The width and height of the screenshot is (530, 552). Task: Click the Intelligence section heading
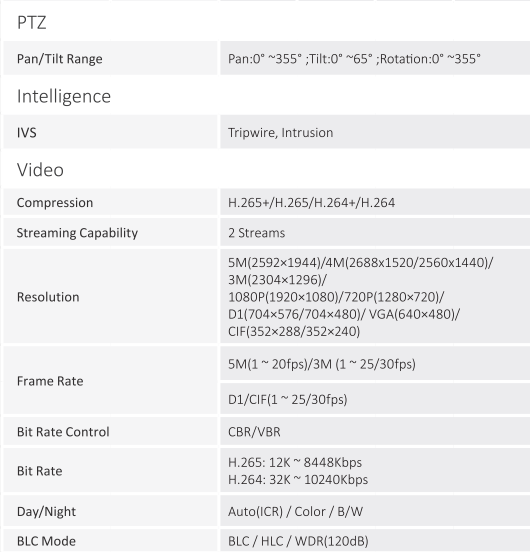pyautogui.click(x=64, y=96)
